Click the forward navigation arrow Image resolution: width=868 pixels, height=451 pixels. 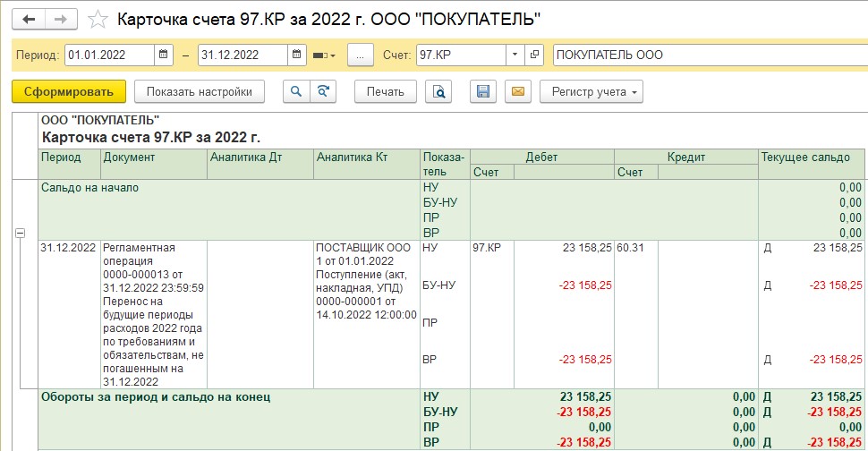click(x=61, y=20)
